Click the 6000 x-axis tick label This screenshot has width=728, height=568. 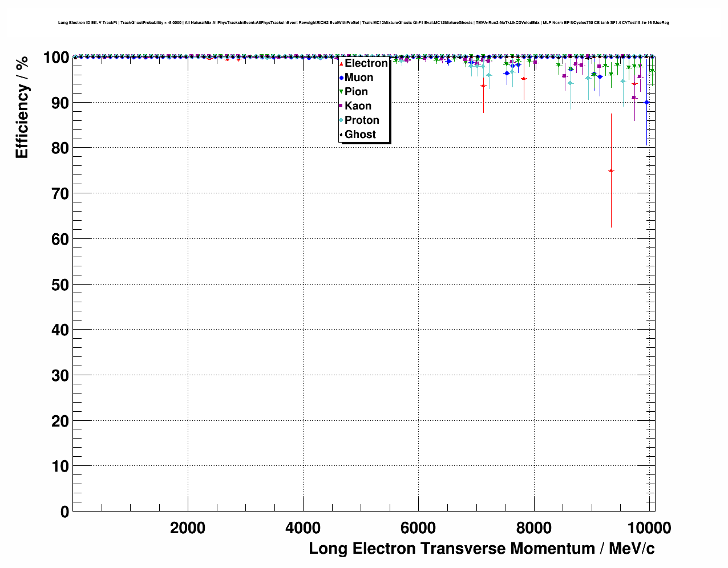pos(418,528)
